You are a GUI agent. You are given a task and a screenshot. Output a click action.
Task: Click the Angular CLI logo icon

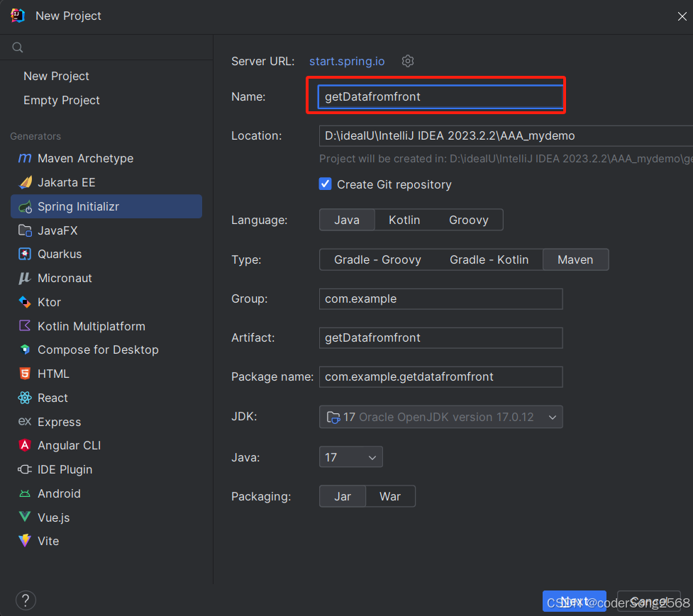pos(25,445)
